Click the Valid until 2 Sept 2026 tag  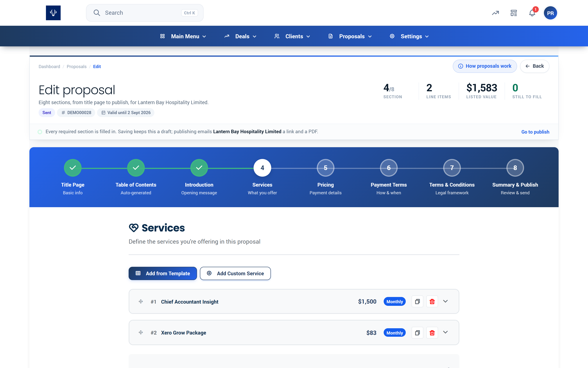pyautogui.click(x=126, y=113)
